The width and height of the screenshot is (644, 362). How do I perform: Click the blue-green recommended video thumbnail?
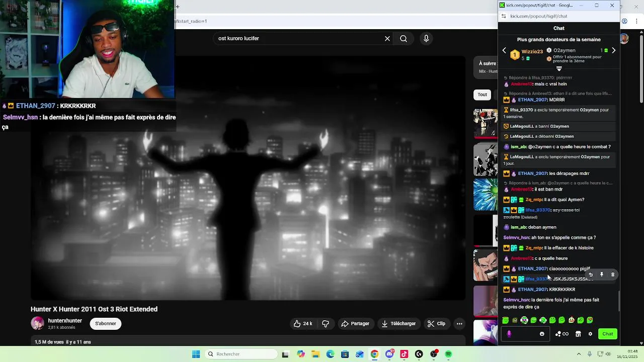486,195
